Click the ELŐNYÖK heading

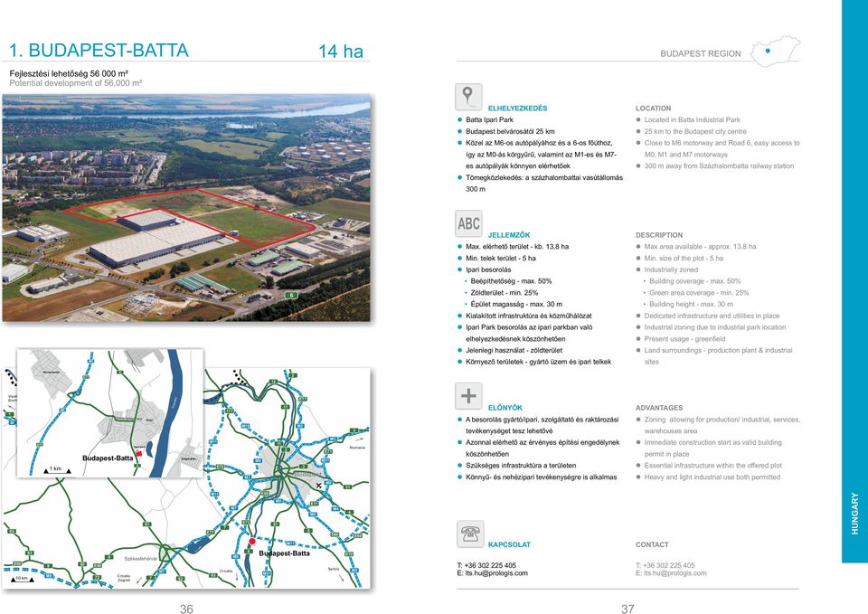tap(505, 408)
